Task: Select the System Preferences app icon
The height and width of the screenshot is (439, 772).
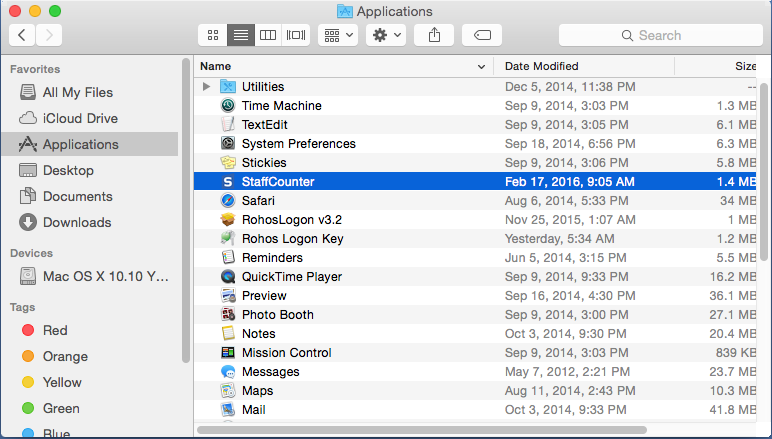Action: point(227,143)
